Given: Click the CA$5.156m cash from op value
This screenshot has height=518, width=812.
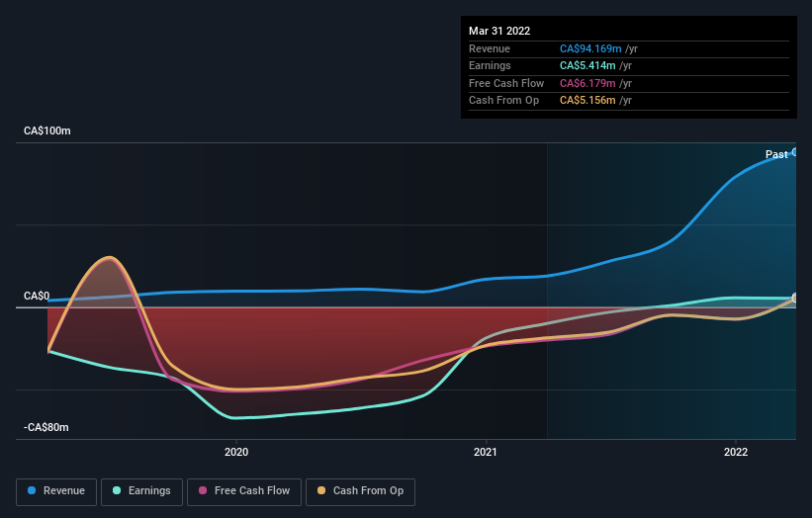Looking at the screenshot, I should 587,101.
